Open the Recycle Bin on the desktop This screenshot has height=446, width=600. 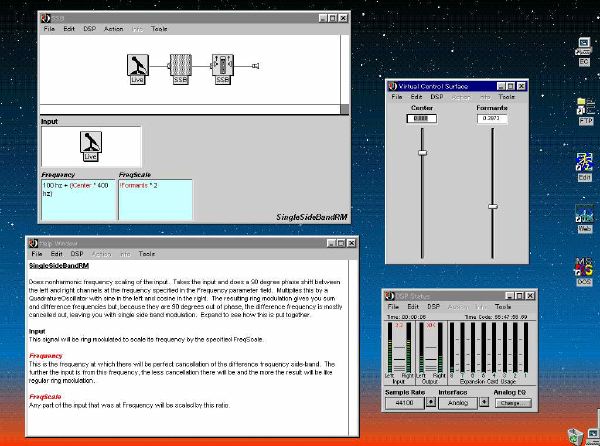pos(574,435)
